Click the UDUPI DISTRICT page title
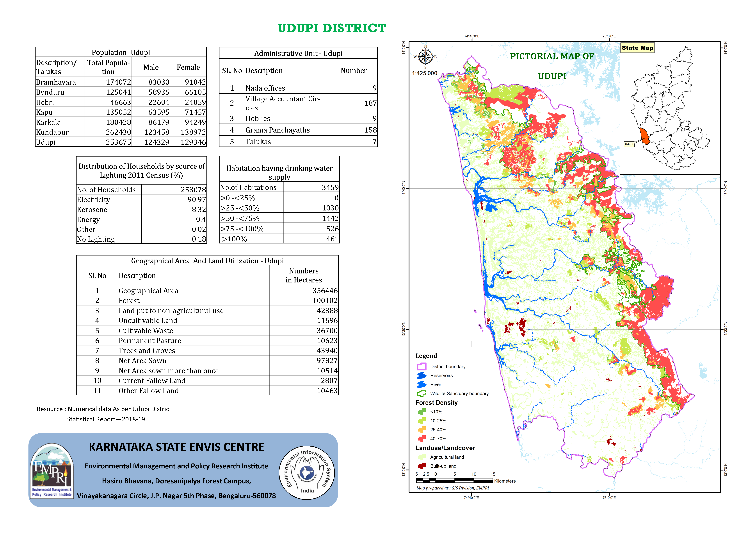 (332, 28)
